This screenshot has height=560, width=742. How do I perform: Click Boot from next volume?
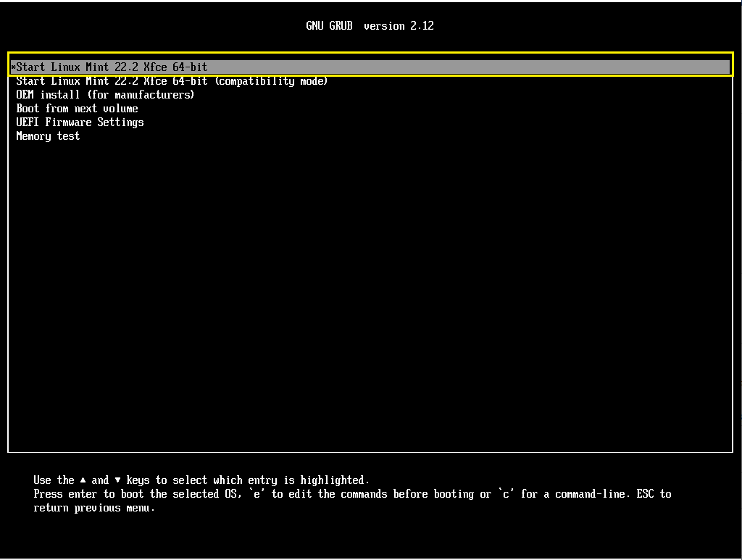(77, 108)
